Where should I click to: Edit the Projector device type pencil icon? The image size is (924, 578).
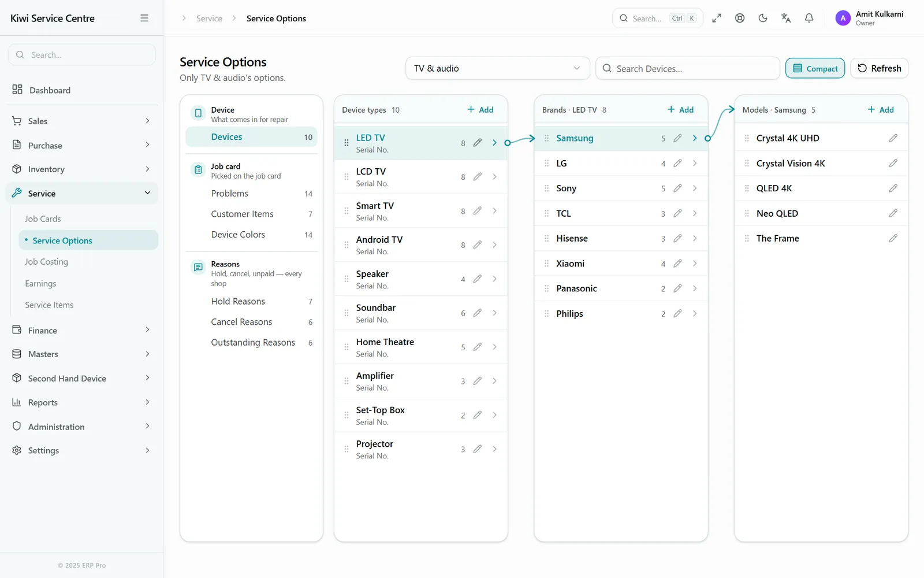478,449
